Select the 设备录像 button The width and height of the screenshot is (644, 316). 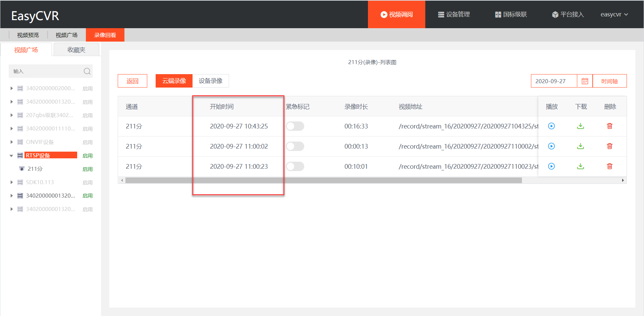(211, 81)
